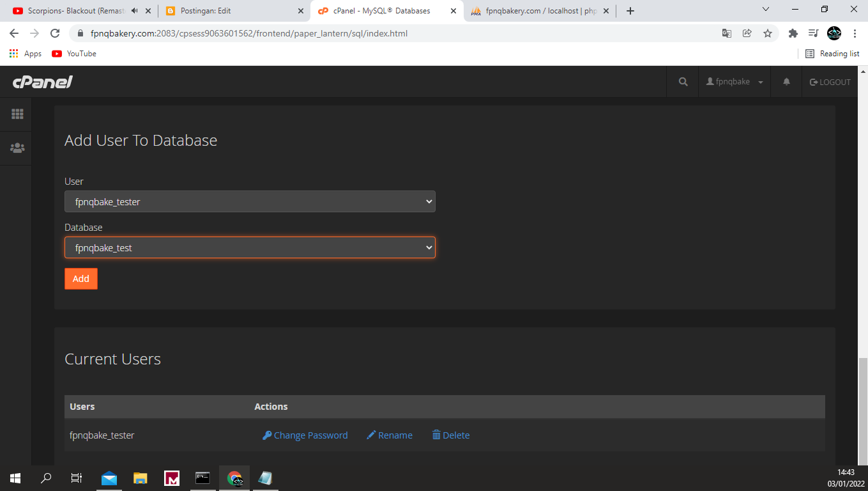Reload the cPanel page
This screenshot has width=868, height=491.
click(x=55, y=33)
